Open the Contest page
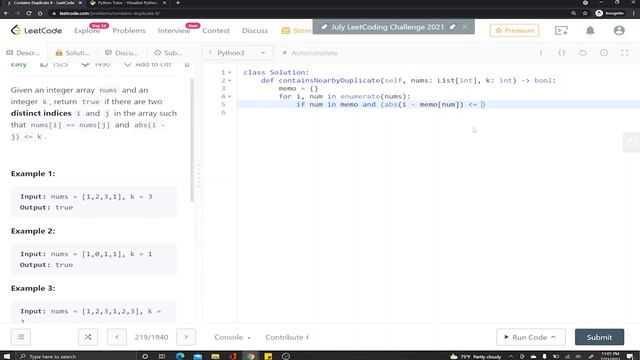 216,31
